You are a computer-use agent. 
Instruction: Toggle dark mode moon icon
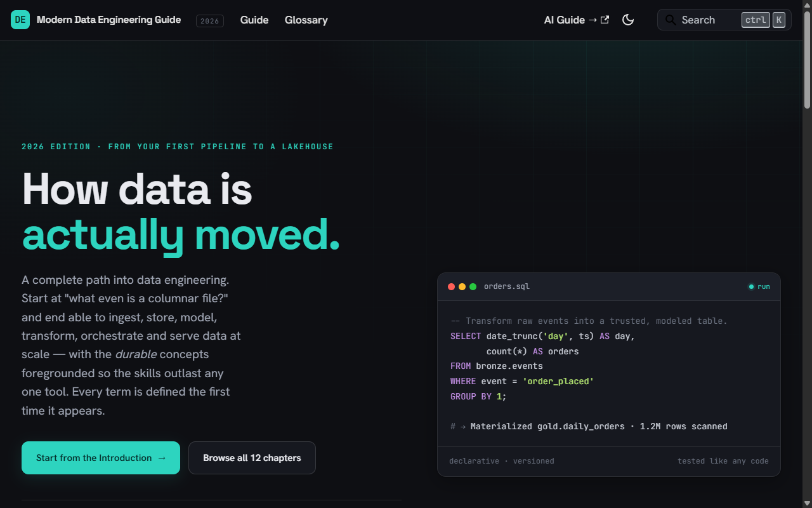click(628, 20)
